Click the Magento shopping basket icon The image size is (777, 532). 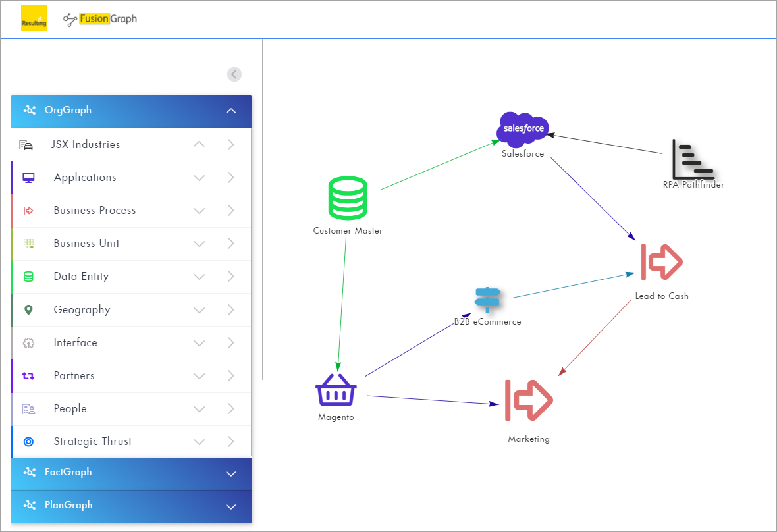pyautogui.click(x=336, y=389)
